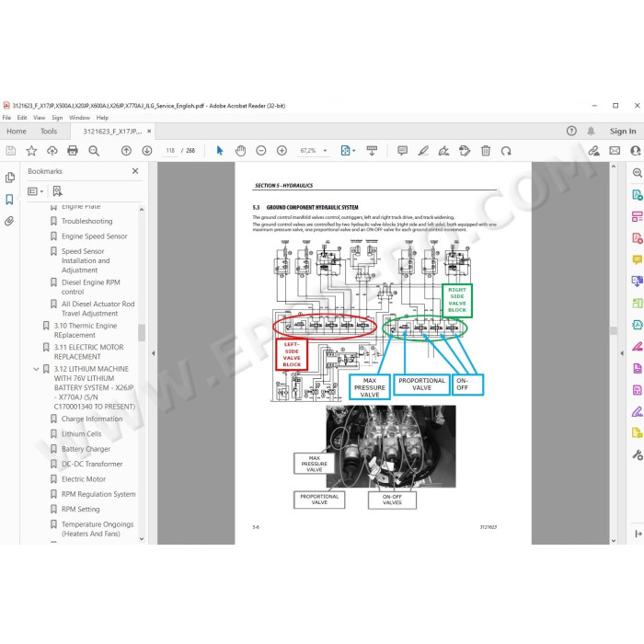Screen dimensions: 644x644
Task: Select the highlighter pen tool
Action: 423,151
